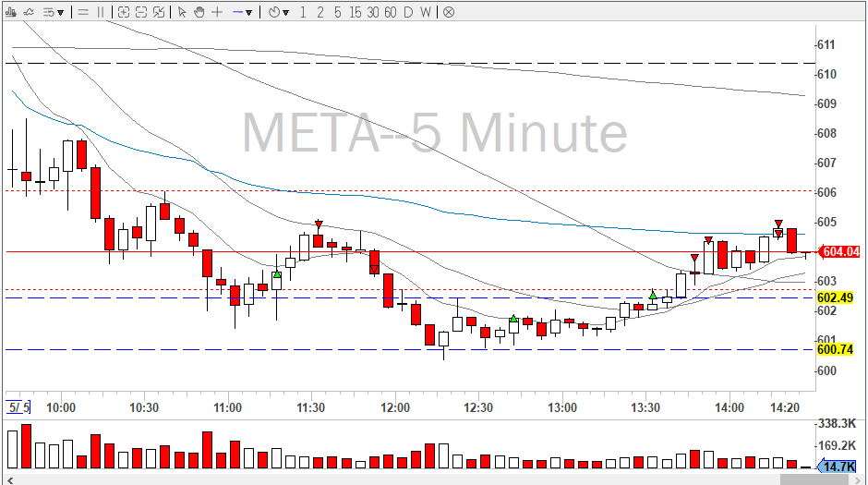Toggle vertical bars spacing icon

[101, 12]
